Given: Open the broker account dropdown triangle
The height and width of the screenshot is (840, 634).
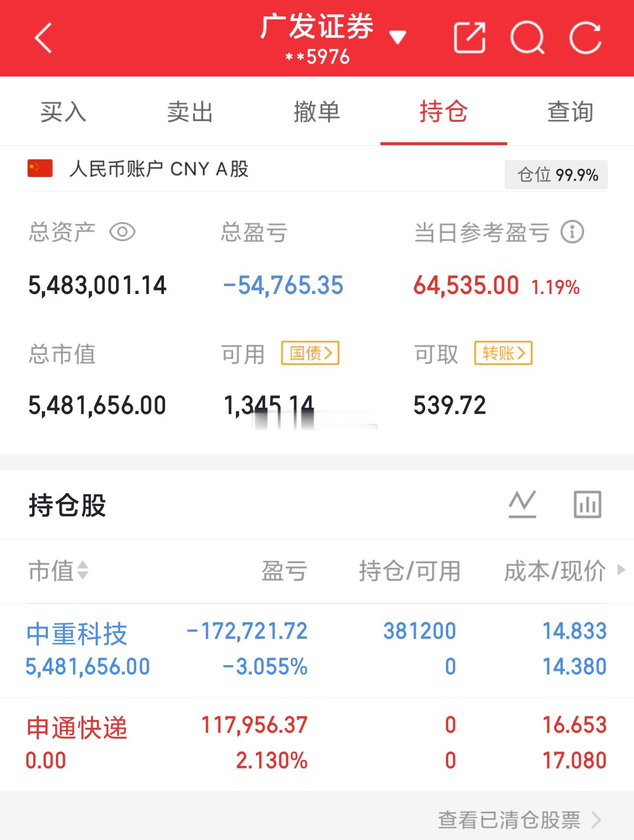Looking at the screenshot, I should click(397, 37).
